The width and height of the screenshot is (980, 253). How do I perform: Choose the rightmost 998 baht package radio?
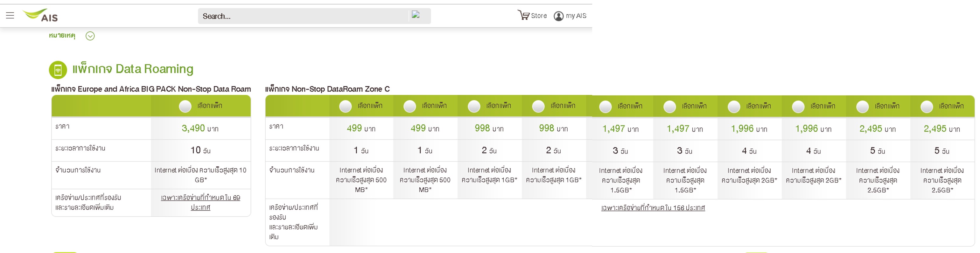tap(538, 106)
